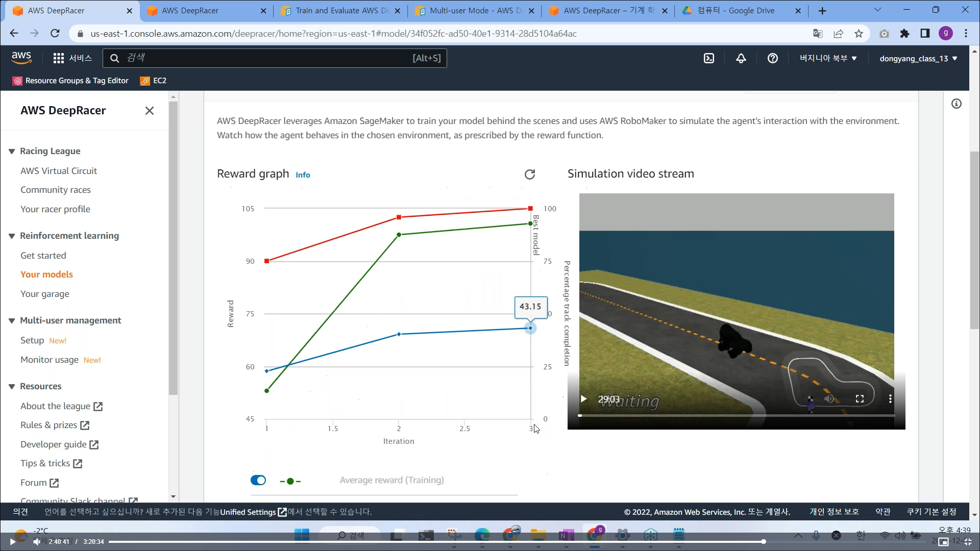Switch to Multi-user Mode browser tab
The height and width of the screenshot is (551, 980).
coord(470,10)
